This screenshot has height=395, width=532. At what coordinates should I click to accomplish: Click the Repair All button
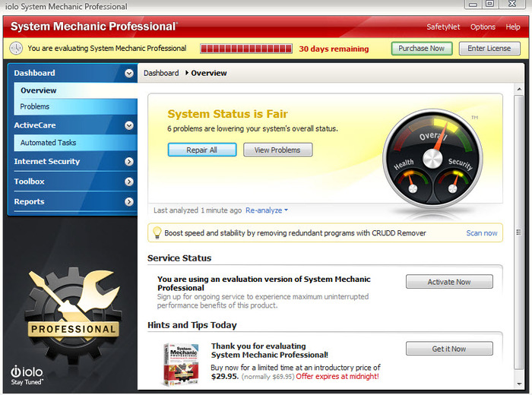(202, 150)
